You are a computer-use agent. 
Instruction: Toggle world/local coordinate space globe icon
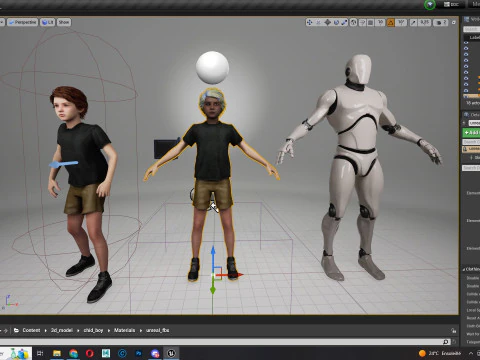pyautogui.click(x=353, y=22)
